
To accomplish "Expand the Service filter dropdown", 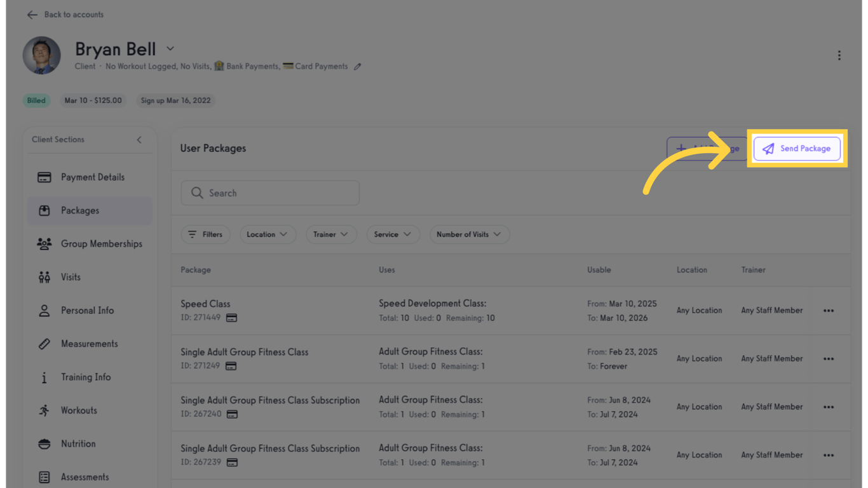I will 393,234.
